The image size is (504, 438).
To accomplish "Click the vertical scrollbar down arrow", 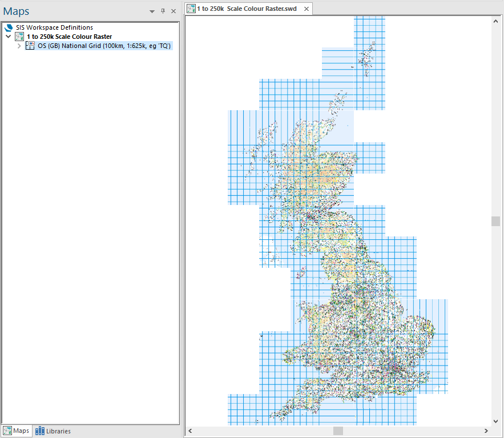I will pyautogui.click(x=495, y=421).
